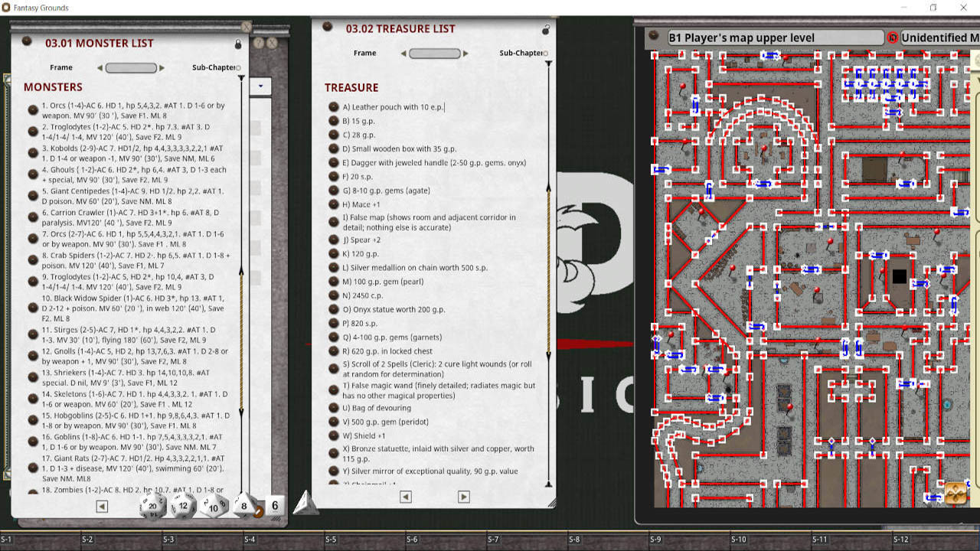This screenshot has height=551, width=980.
Task: Select the twenty-sided die for rolling
Action: [x=153, y=506]
